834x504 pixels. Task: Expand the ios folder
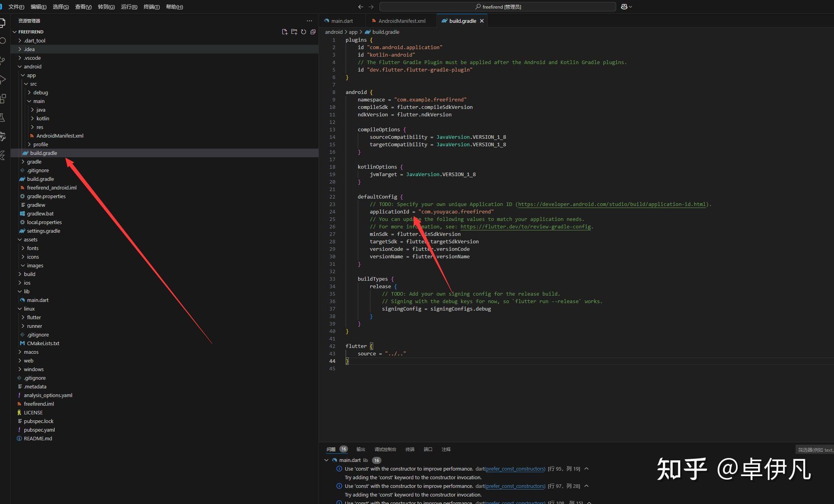pyautogui.click(x=20, y=283)
